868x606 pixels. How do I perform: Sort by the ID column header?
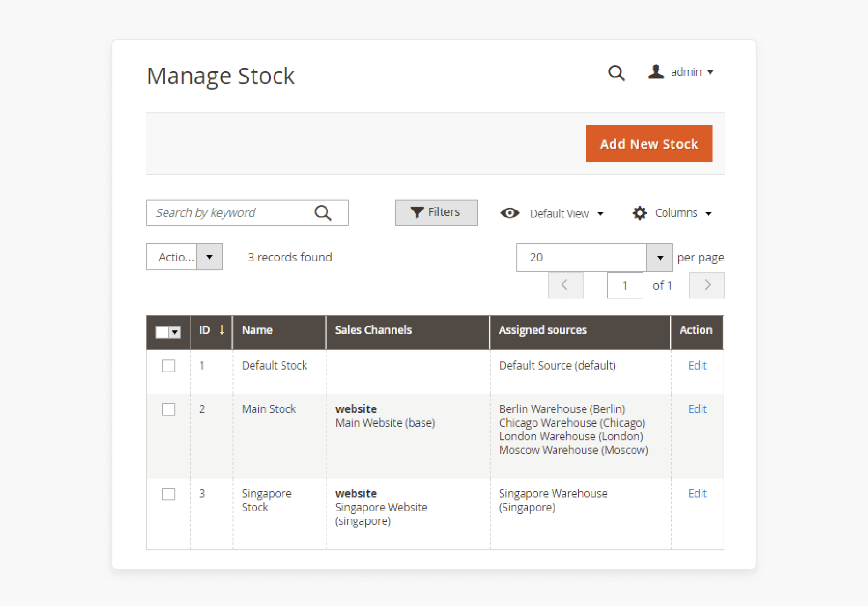coord(212,332)
